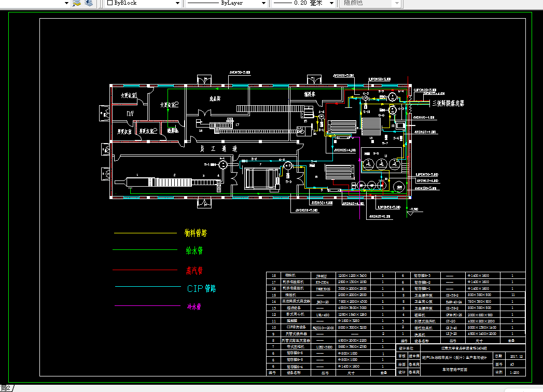This screenshot has width=543, height=392.
Task: Select the yellow legend line sample
Action: click(145, 233)
